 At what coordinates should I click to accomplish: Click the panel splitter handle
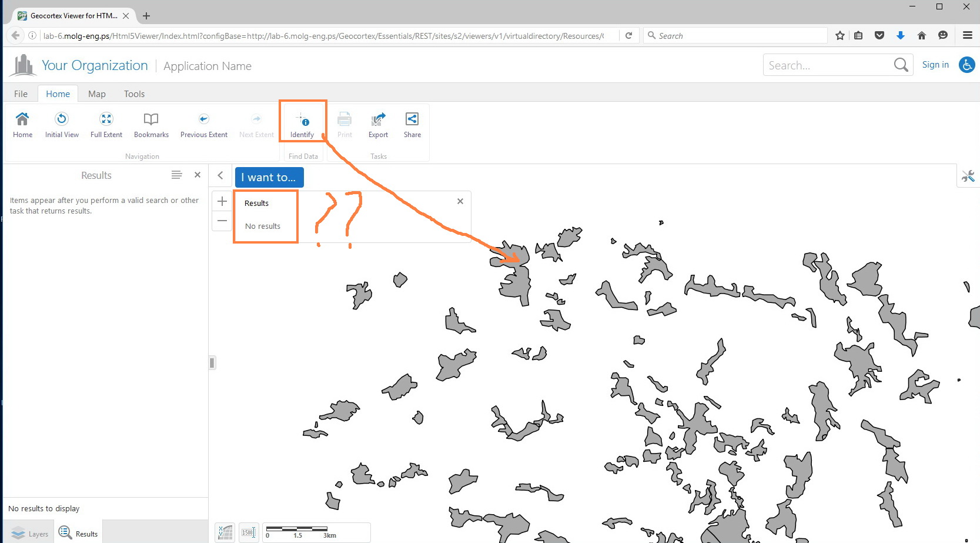pyautogui.click(x=212, y=362)
